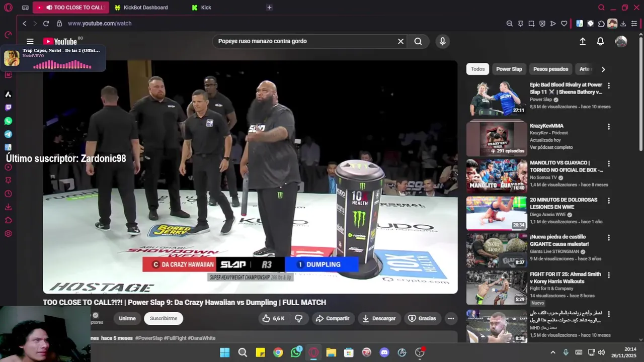Open the My Flow send icon
644x362 pixels.
click(x=553, y=23)
